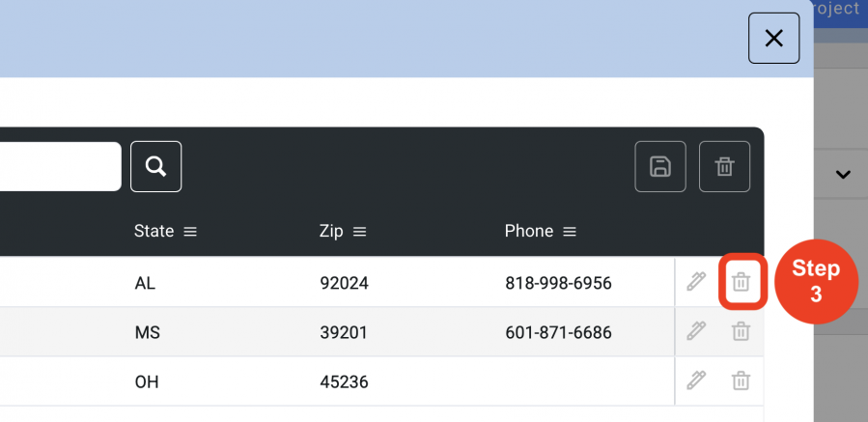
Task: Click the toolbar trash delete icon
Action: coord(725,167)
